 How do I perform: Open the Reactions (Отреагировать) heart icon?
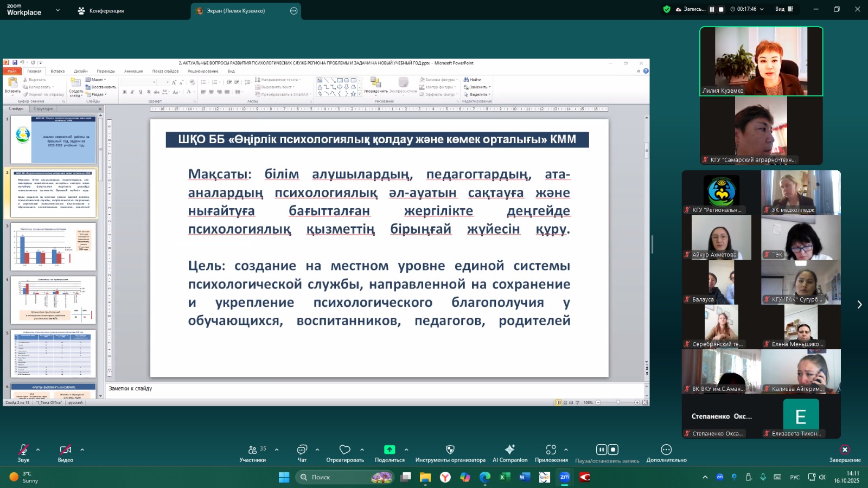pyautogui.click(x=345, y=450)
